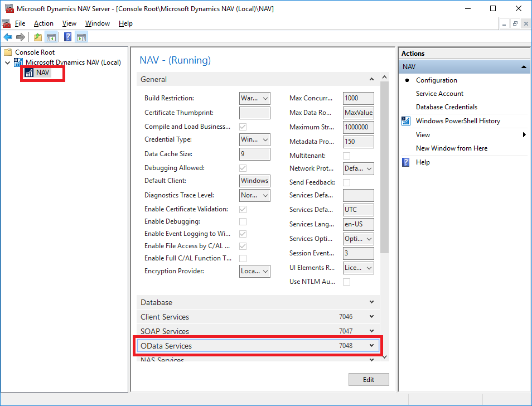Image resolution: width=532 pixels, height=406 pixels.
Task: Minimize the inner console child window
Action: pyautogui.click(x=504, y=24)
